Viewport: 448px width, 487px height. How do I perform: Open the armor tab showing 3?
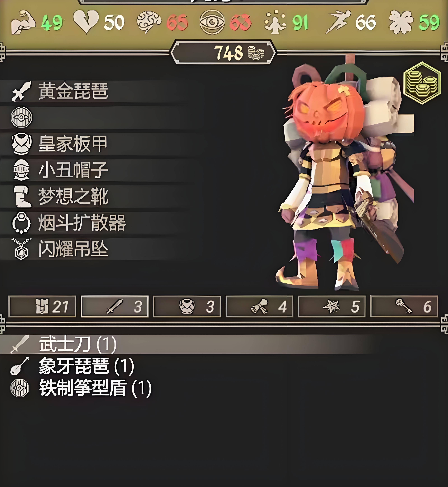(187, 306)
